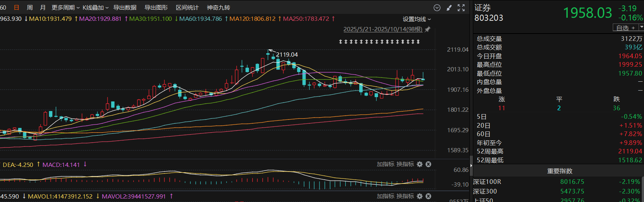Expand the K线叠加 dropdown

[x=96, y=8]
